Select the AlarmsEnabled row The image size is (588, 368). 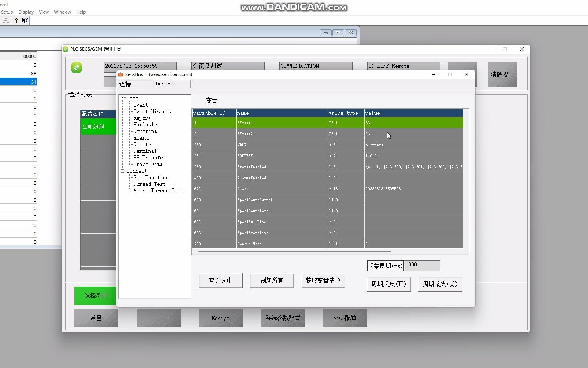(x=327, y=178)
